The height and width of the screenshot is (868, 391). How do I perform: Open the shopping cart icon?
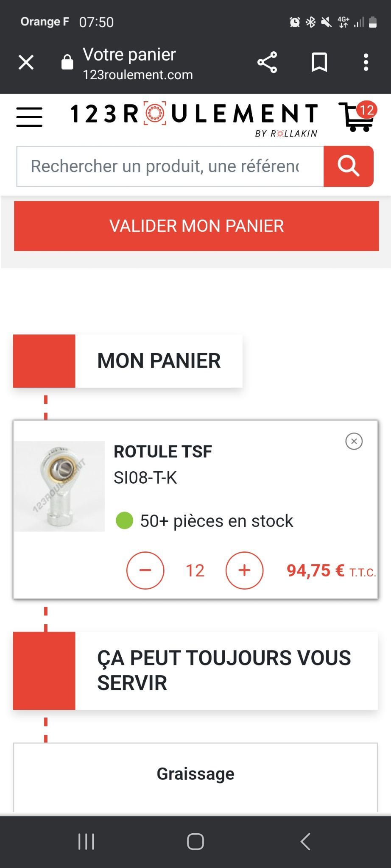(x=358, y=117)
